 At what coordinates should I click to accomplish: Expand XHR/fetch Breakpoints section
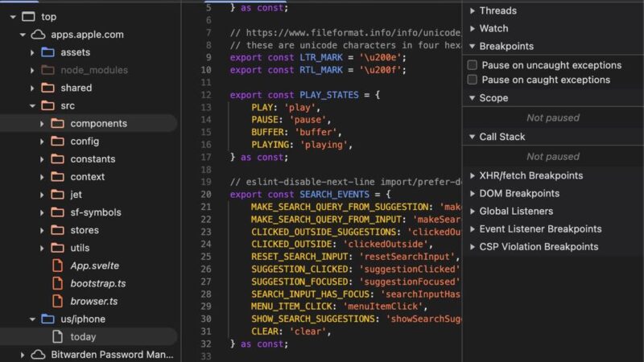point(473,175)
